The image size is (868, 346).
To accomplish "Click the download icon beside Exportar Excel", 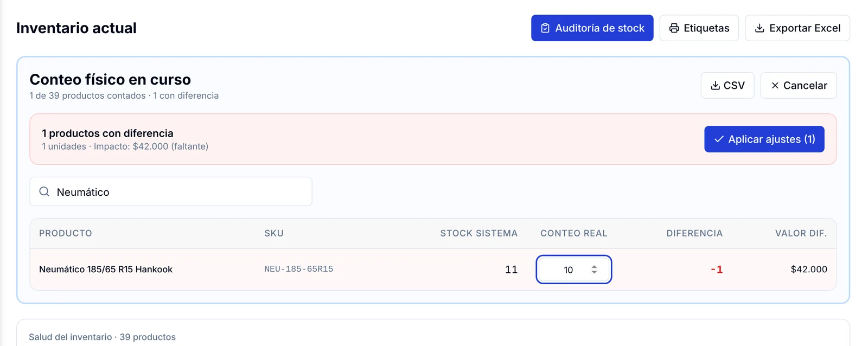I will coord(759,28).
